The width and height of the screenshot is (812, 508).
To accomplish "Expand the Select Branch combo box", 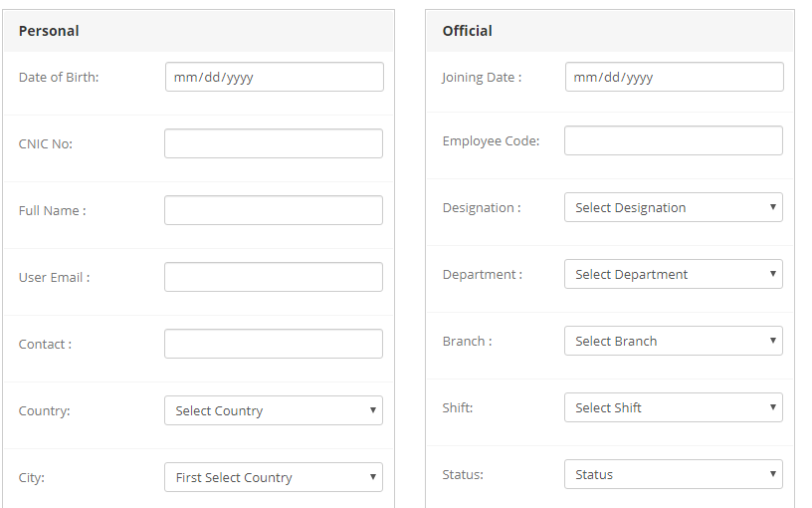I will tap(674, 341).
